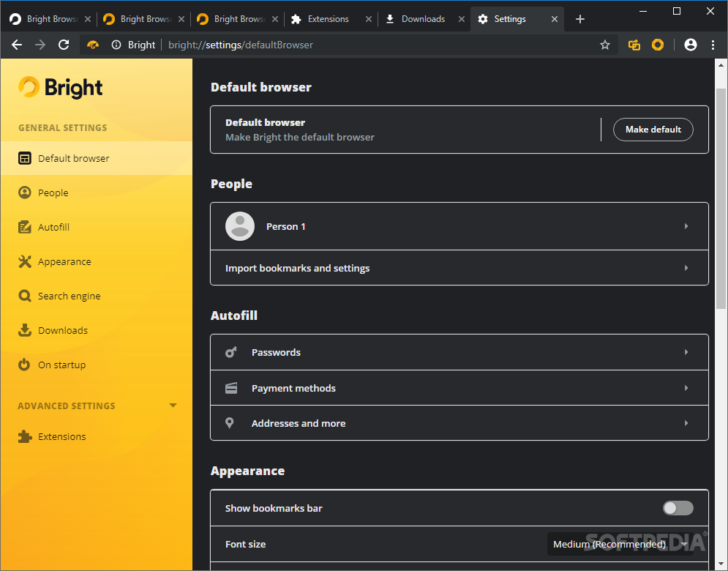The height and width of the screenshot is (571, 728).
Task: Click the Payment methods card icon
Action: click(x=230, y=388)
